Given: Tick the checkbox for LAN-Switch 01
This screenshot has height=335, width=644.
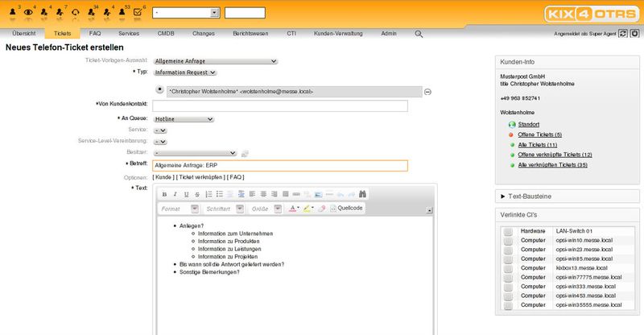Looking at the screenshot, I should (x=507, y=231).
